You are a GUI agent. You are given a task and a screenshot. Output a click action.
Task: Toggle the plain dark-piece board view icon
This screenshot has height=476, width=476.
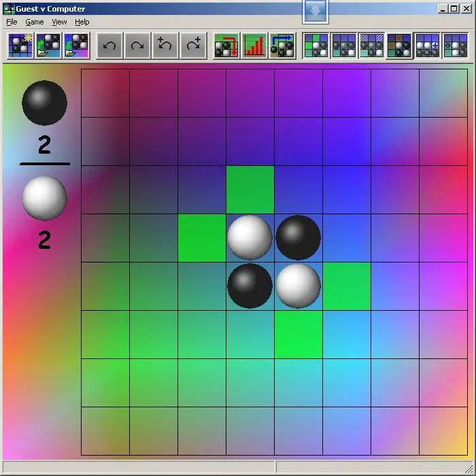(343, 46)
